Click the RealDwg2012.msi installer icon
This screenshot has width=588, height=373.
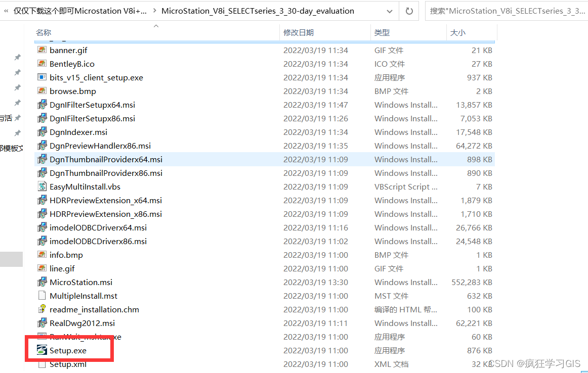pos(42,323)
